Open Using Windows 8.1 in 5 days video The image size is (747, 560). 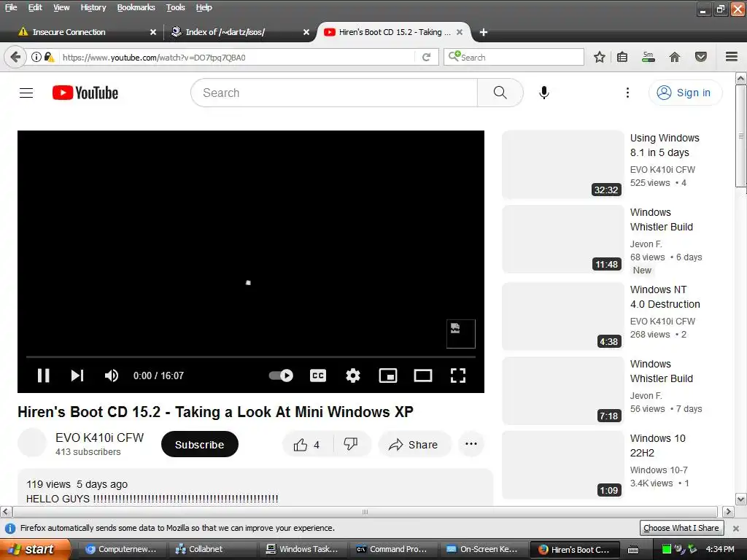point(665,145)
